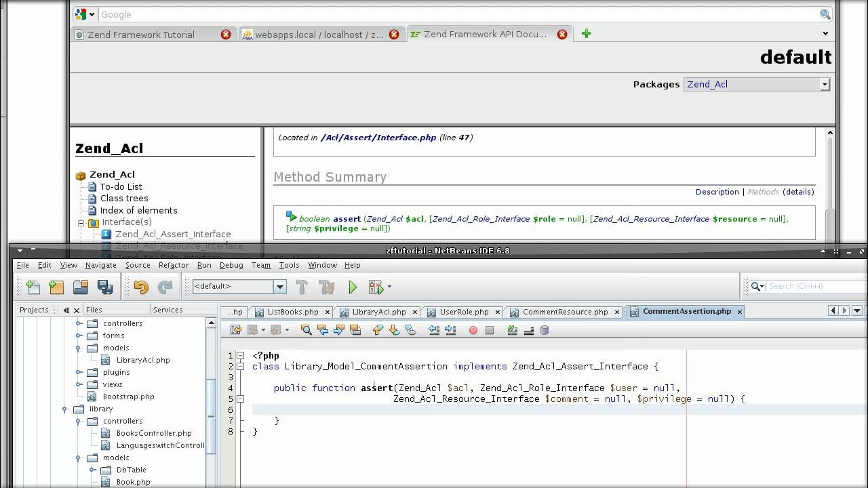Click Find Next Occurrence icon
The image size is (868, 488).
pyautogui.click(x=338, y=330)
